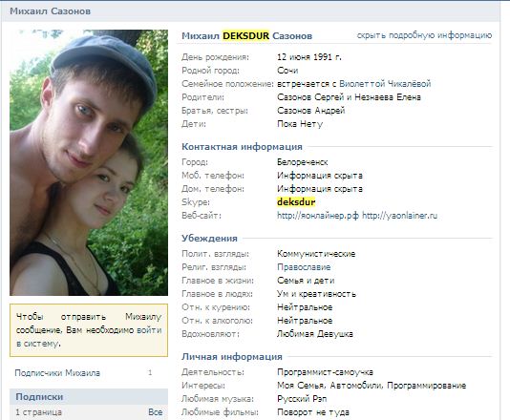The height and width of the screenshot is (420, 510).
Task: Click political views 'Коммунистические'
Action: click(x=316, y=254)
